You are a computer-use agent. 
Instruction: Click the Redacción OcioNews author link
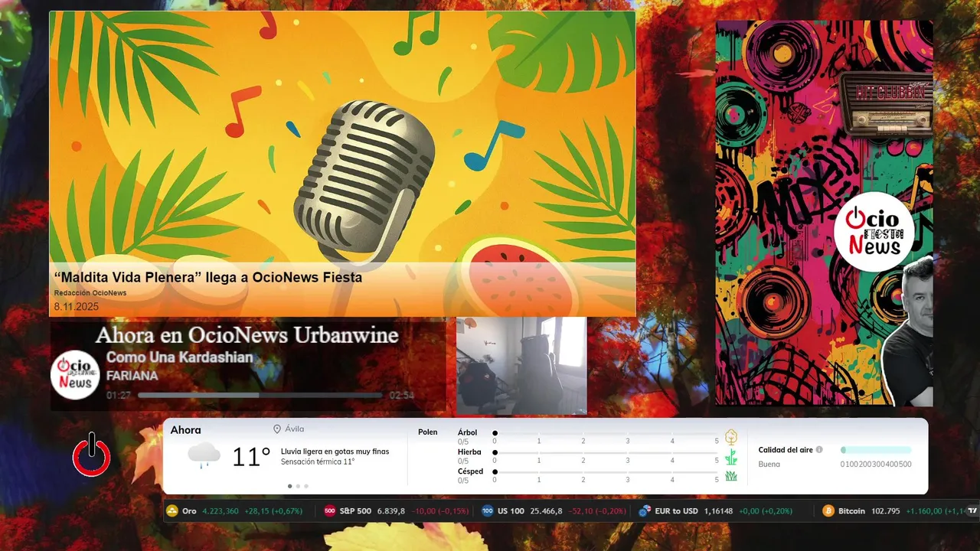coord(90,293)
